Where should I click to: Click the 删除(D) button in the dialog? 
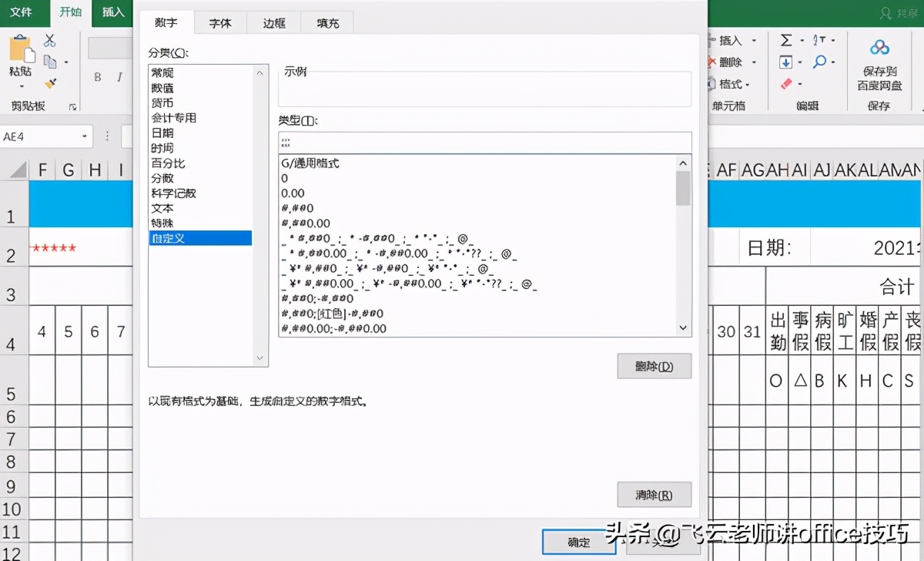654,366
